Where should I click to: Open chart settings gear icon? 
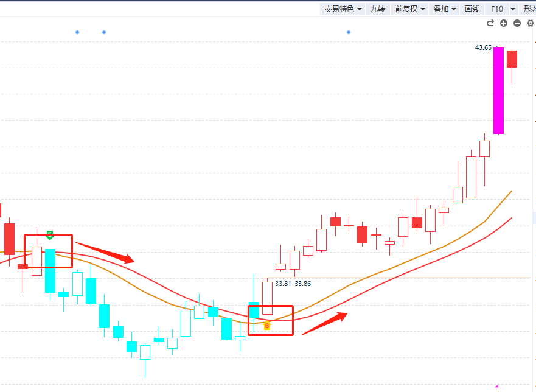pos(530,23)
